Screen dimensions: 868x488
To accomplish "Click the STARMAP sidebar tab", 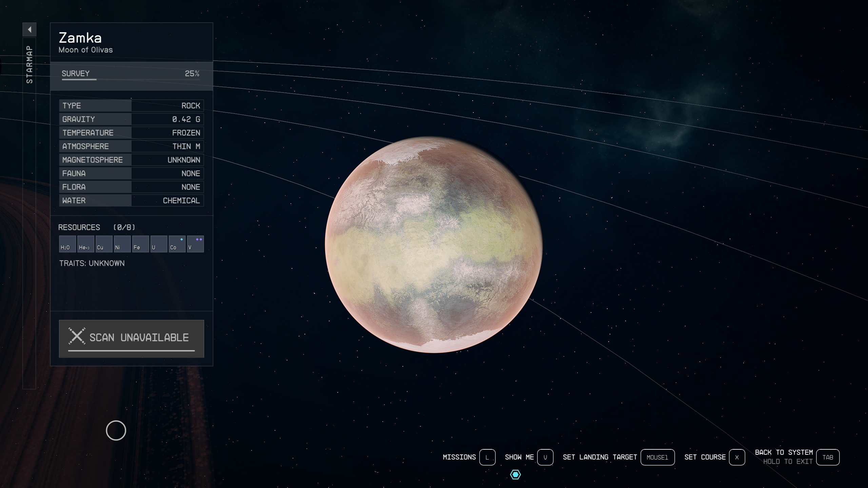I will (x=28, y=63).
